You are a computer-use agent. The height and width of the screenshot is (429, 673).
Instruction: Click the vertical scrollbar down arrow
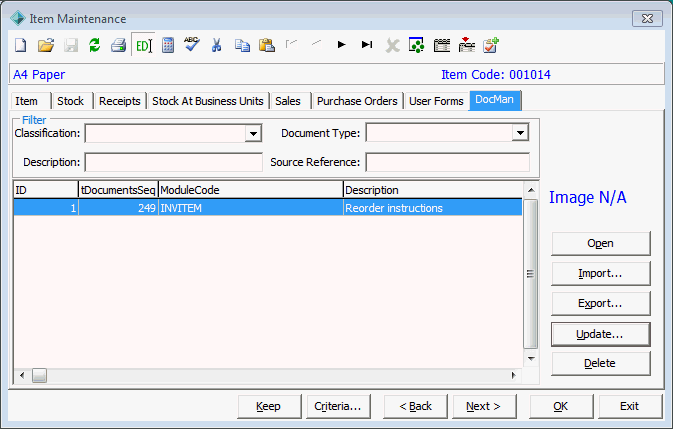pyautogui.click(x=531, y=359)
